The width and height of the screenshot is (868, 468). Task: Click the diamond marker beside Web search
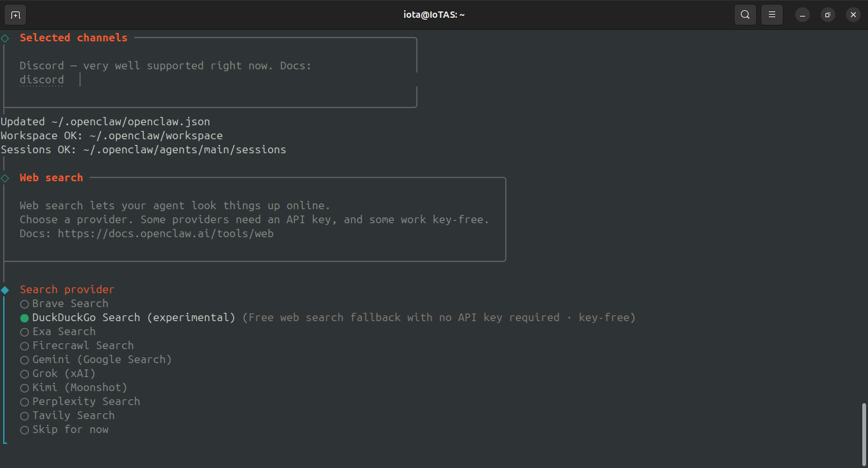click(x=5, y=178)
